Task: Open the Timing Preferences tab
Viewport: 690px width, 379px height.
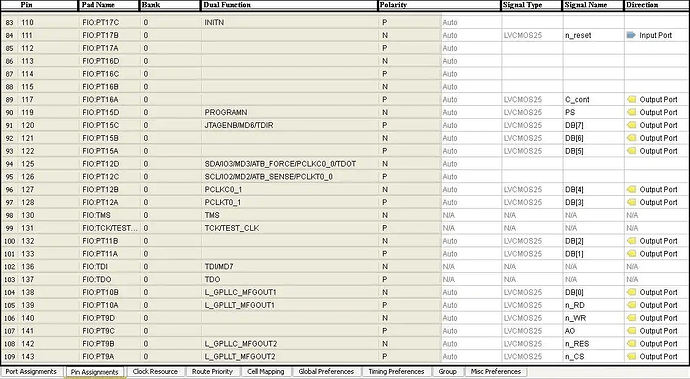Action: point(396,372)
